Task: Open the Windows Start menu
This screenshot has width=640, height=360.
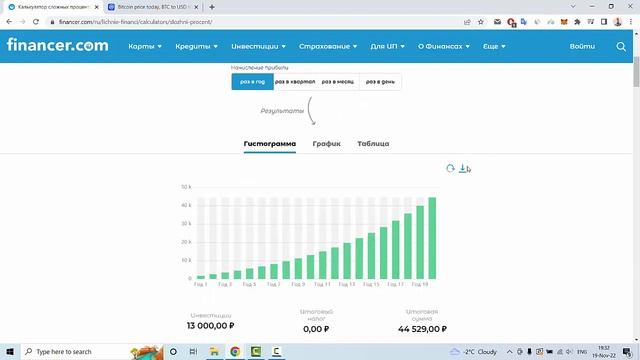Action: coord(10,351)
